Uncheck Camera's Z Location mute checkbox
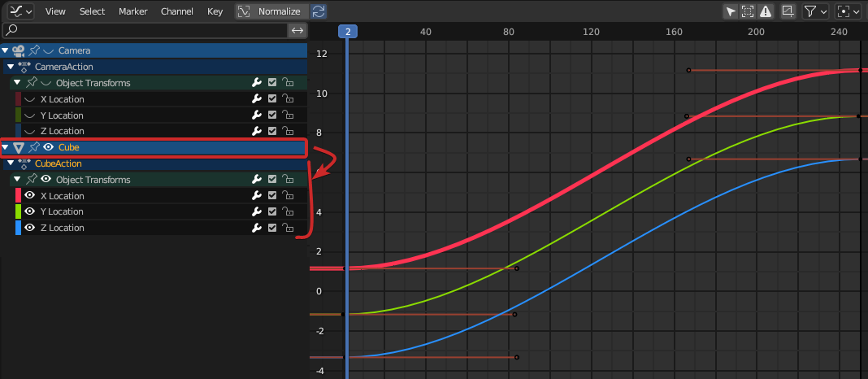 271,131
